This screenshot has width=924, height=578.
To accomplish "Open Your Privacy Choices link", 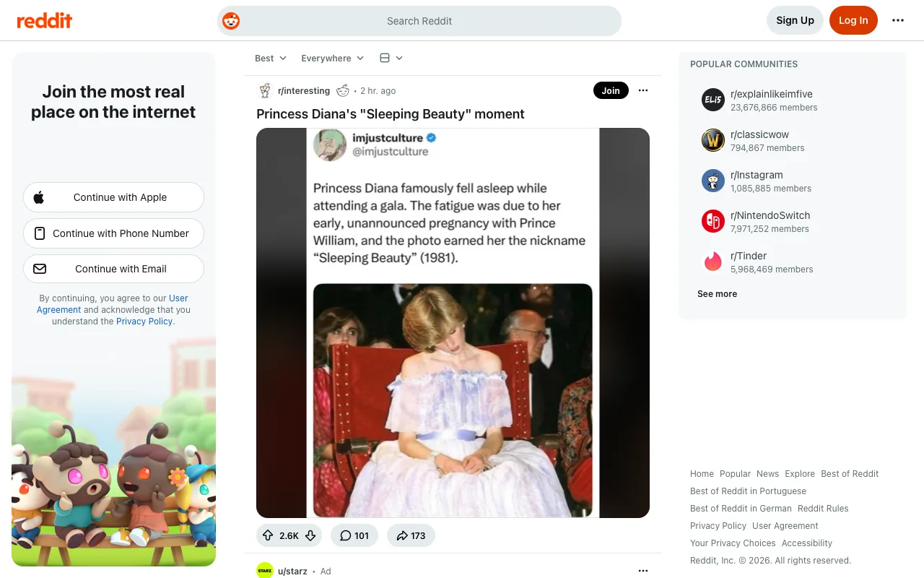I will click(733, 543).
